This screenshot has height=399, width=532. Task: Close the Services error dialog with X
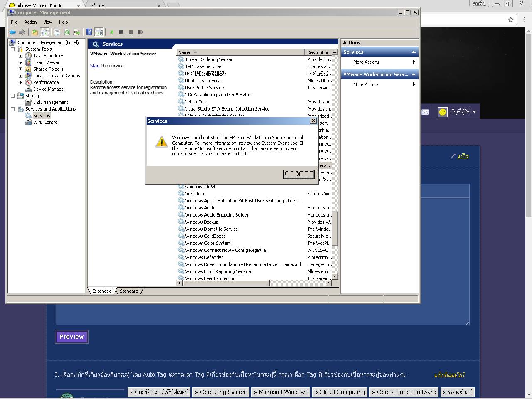[x=313, y=121]
